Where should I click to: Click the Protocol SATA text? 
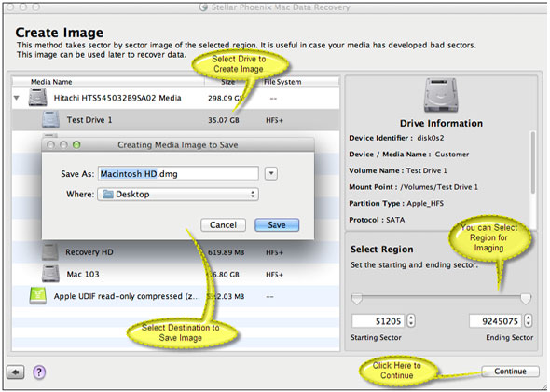(377, 220)
